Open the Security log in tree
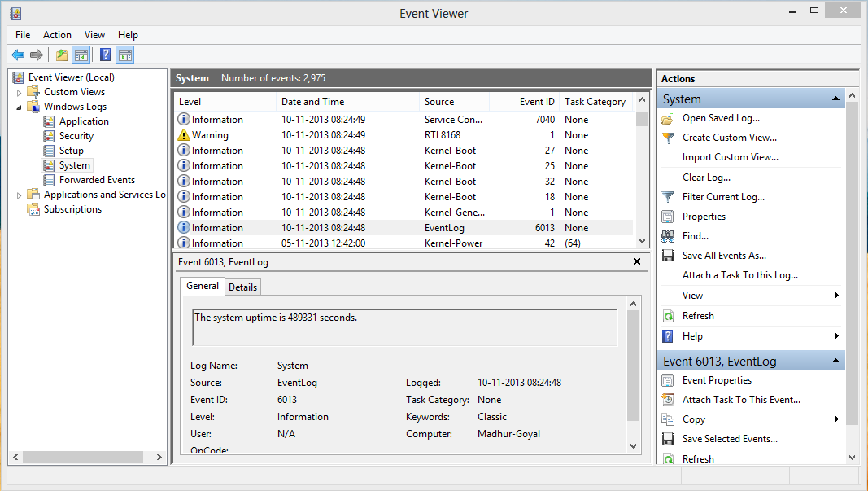The height and width of the screenshot is (491, 868). 76,136
